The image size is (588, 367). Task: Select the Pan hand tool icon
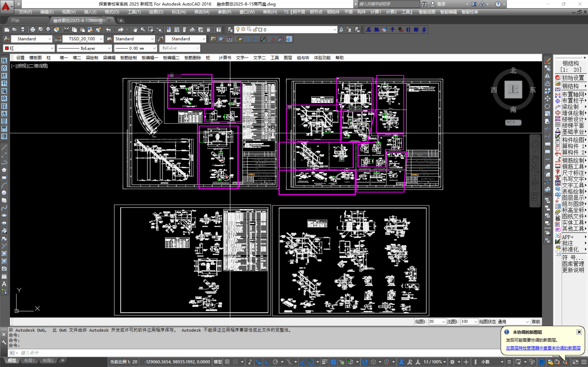135,30
